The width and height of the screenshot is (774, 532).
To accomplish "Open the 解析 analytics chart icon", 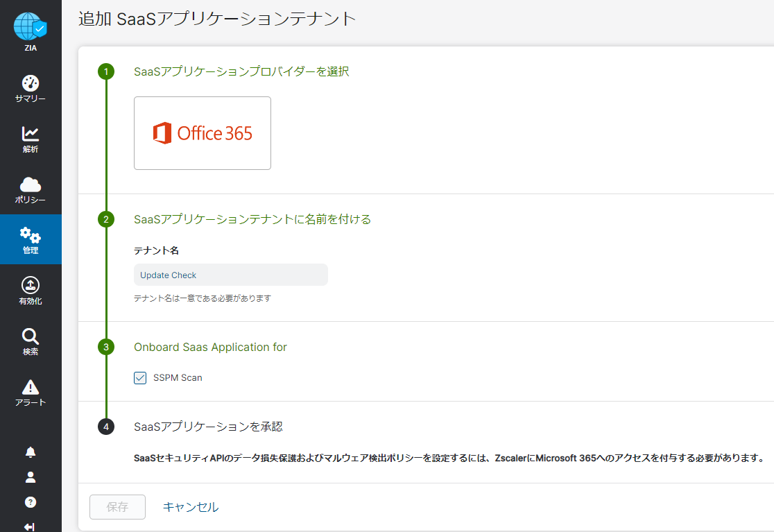I will 30,133.
